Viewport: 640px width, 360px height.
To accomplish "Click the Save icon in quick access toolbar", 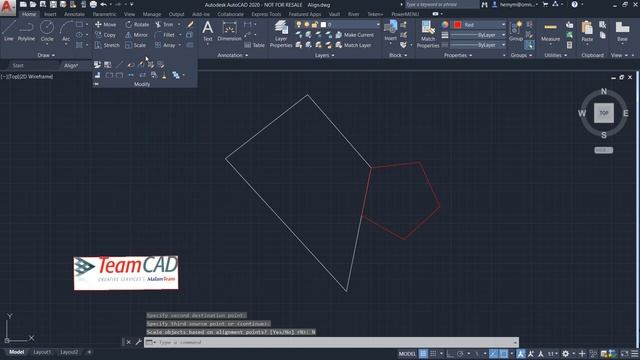I will pyautogui.click(x=53, y=4).
